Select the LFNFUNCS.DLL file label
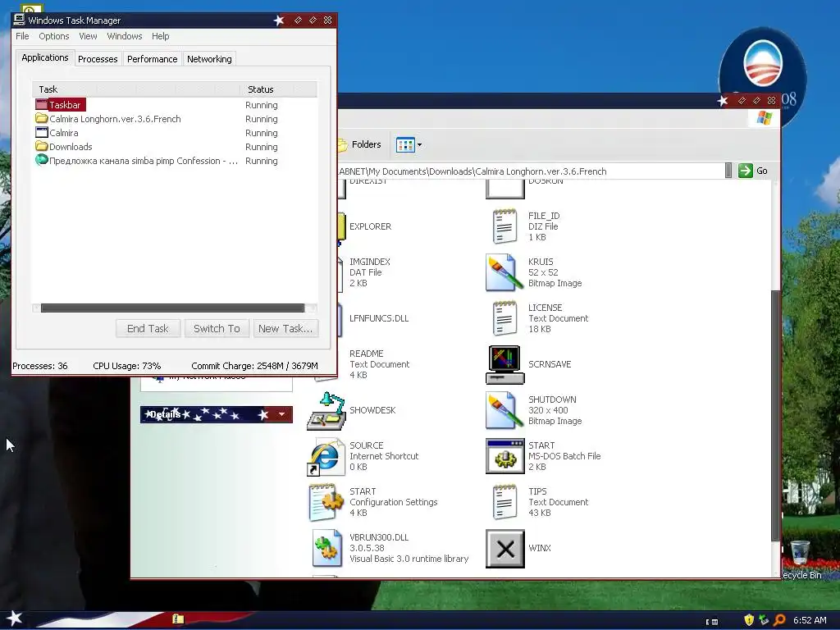Image resolution: width=840 pixels, height=630 pixels. (379, 319)
